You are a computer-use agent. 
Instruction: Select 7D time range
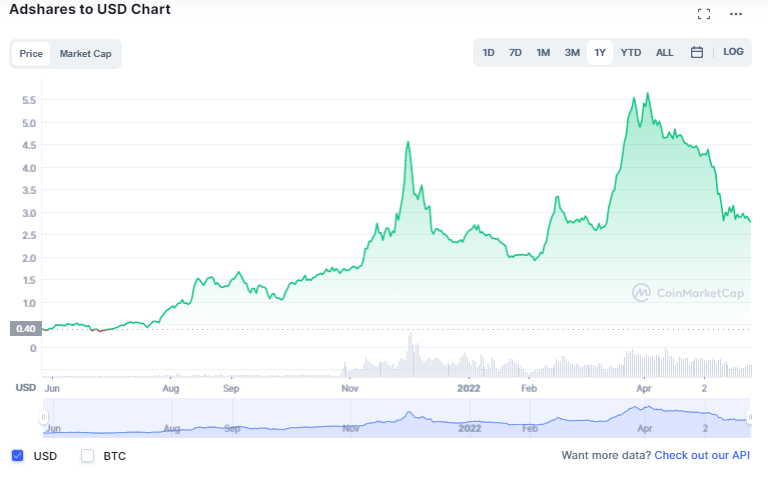(x=515, y=52)
